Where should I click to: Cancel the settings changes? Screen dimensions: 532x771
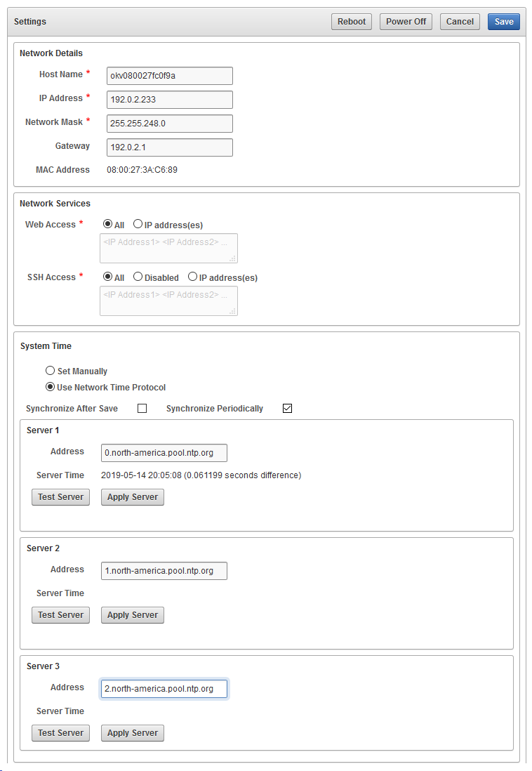460,22
